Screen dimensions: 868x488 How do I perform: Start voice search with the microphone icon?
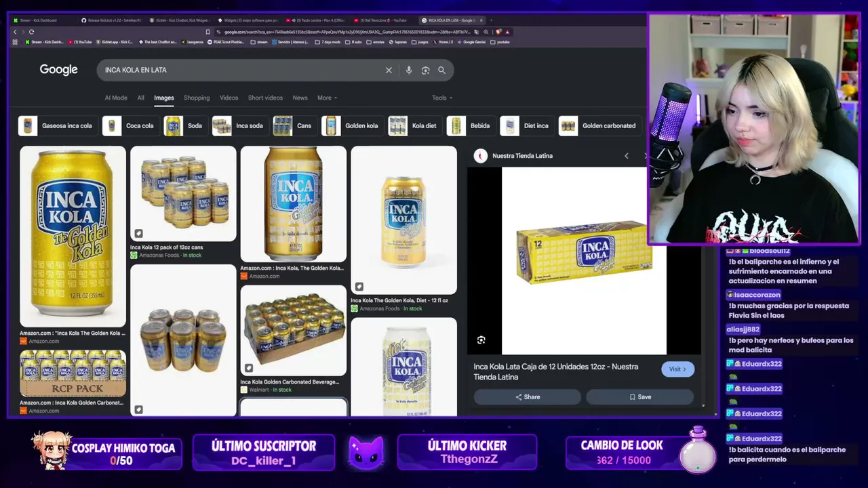(x=408, y=70)
